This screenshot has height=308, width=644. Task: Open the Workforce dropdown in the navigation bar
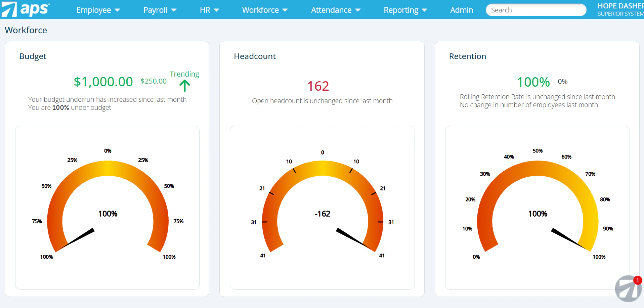tap(264, 10)
